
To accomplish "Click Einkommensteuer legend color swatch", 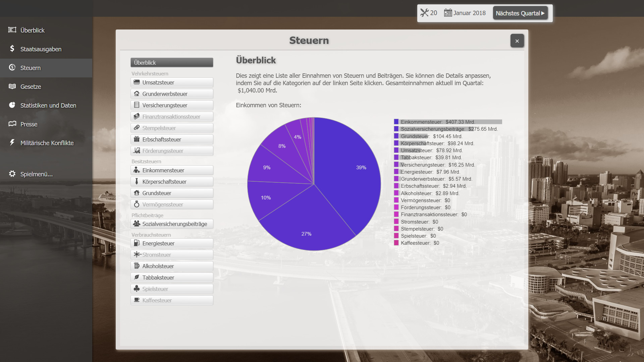I will [396, 122].
